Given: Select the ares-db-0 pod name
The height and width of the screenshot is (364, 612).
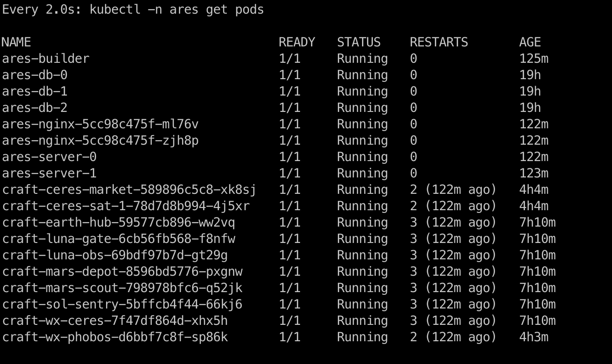Looking at the screenshot, I should [x=35, y=75].
